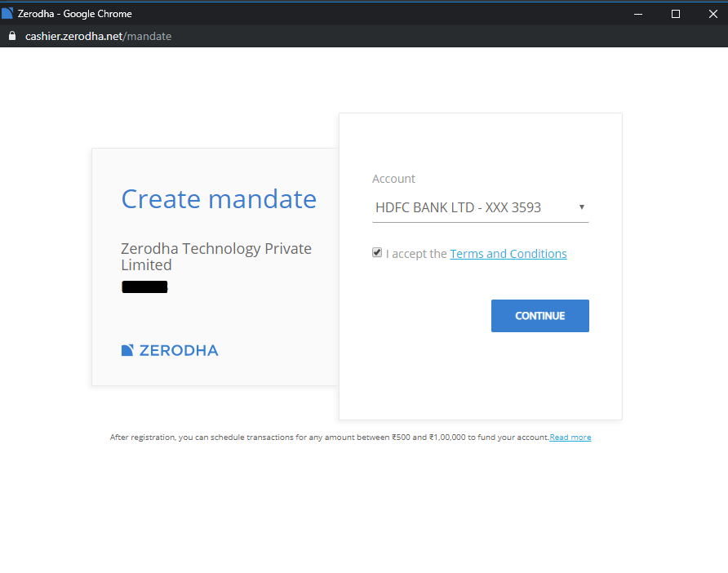Click the dropdown arrow beside account number
The image size is (728, 573).
(581, 207)
